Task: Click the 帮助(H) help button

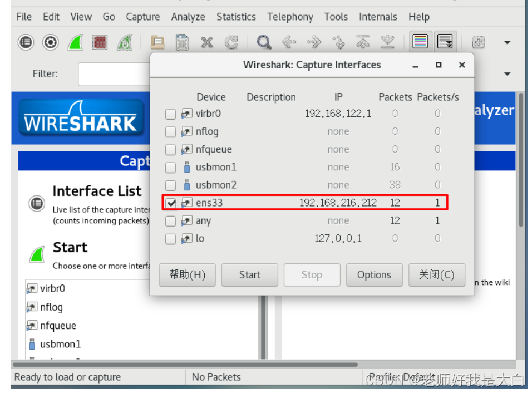Action: click(188, 275)
